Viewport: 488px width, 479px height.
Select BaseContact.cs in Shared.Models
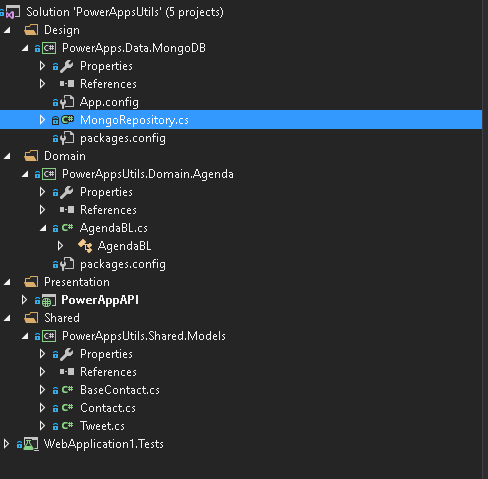[x=120, y=390]
